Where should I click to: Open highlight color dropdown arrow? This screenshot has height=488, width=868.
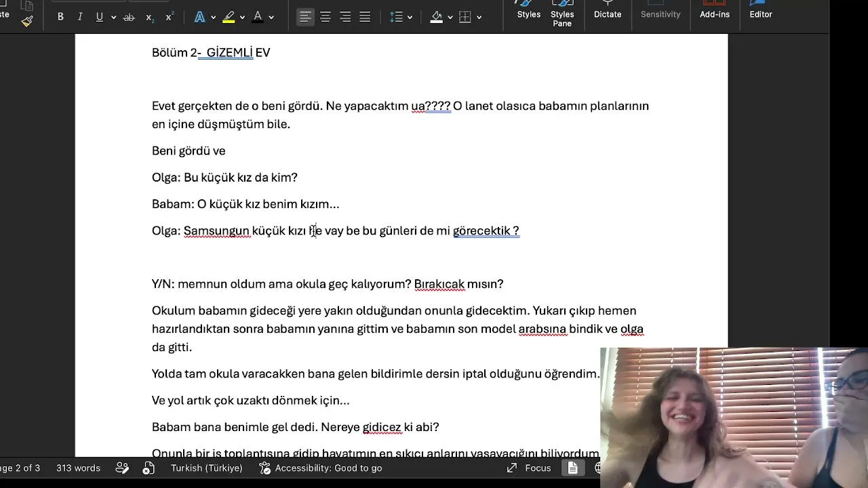coord(242,18)
